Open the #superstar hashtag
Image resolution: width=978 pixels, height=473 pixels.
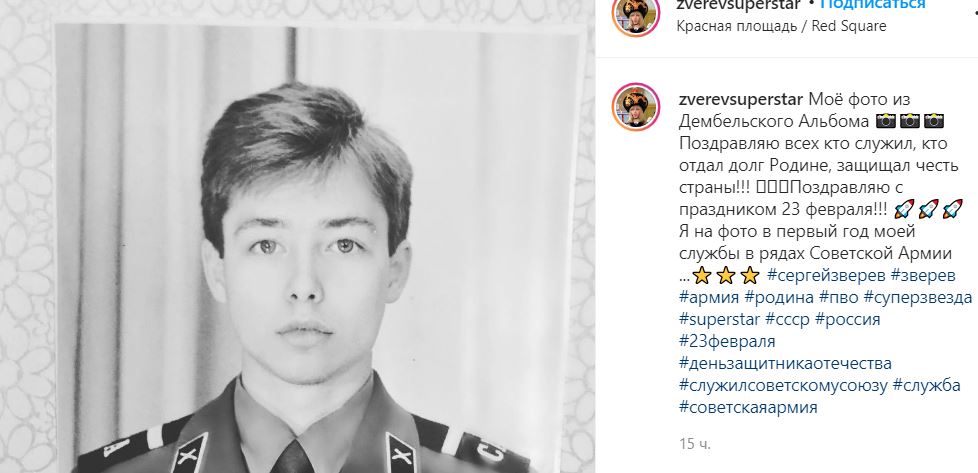coord(720,319)
